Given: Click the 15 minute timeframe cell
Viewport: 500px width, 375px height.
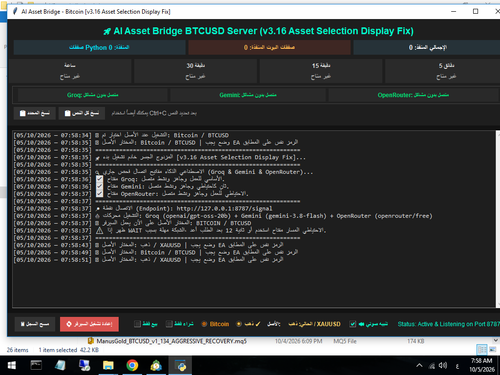Looking at the screenshot, I should click(321, 71).
